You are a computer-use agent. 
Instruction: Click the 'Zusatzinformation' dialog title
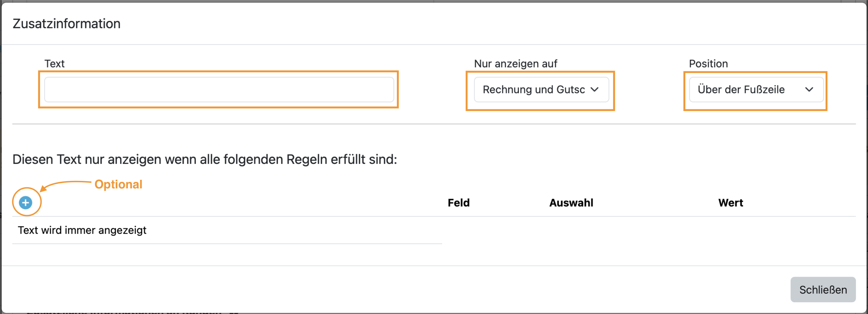66,24
